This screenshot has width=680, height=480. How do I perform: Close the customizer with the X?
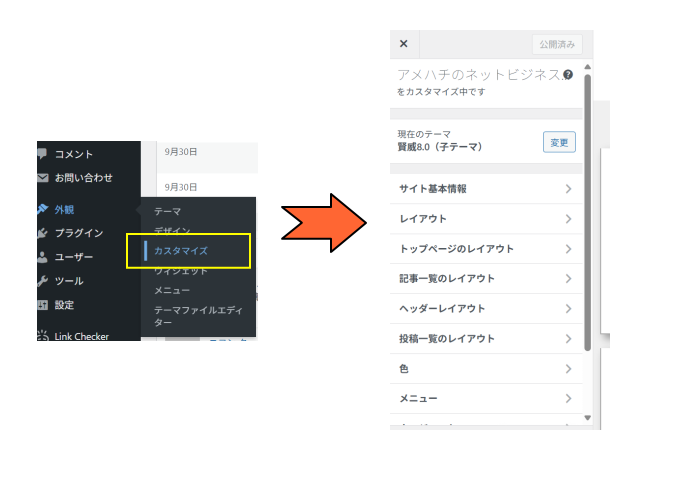[x=404, y=44]
